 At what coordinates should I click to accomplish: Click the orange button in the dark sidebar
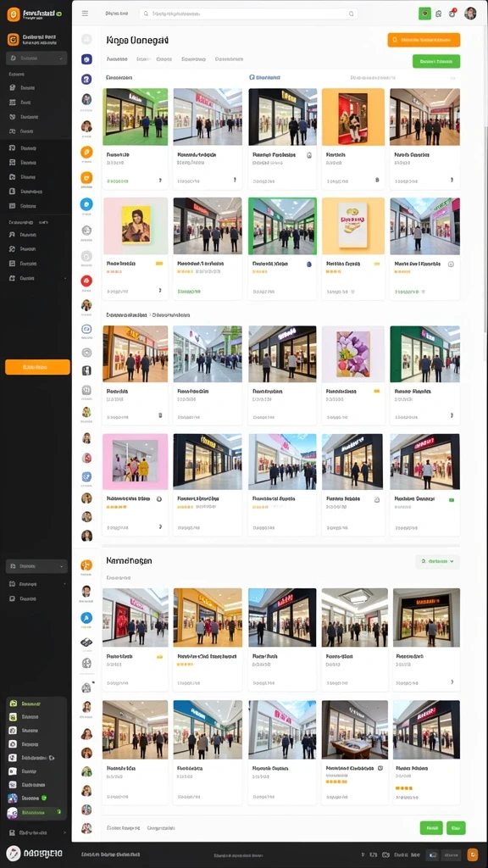click(x=37, y=367)
